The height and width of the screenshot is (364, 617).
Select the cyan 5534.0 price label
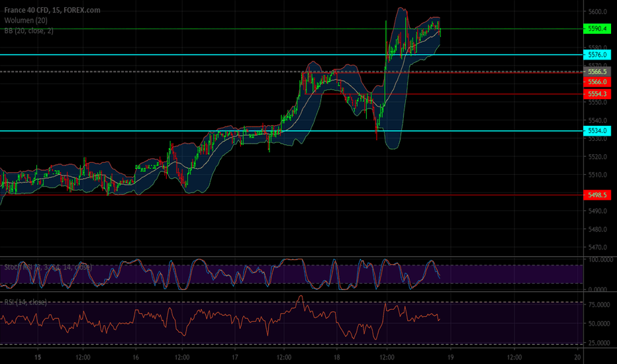[x=597, y=130]
